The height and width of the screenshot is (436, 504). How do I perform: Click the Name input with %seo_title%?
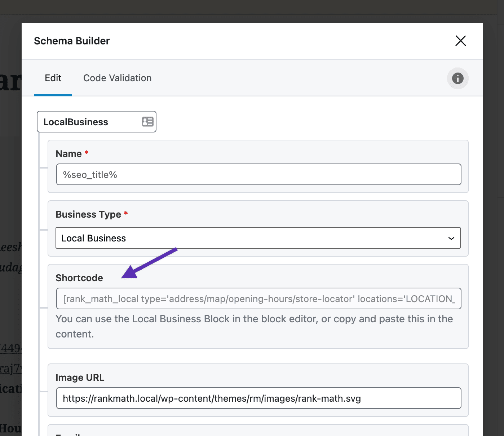coord(259,174)
